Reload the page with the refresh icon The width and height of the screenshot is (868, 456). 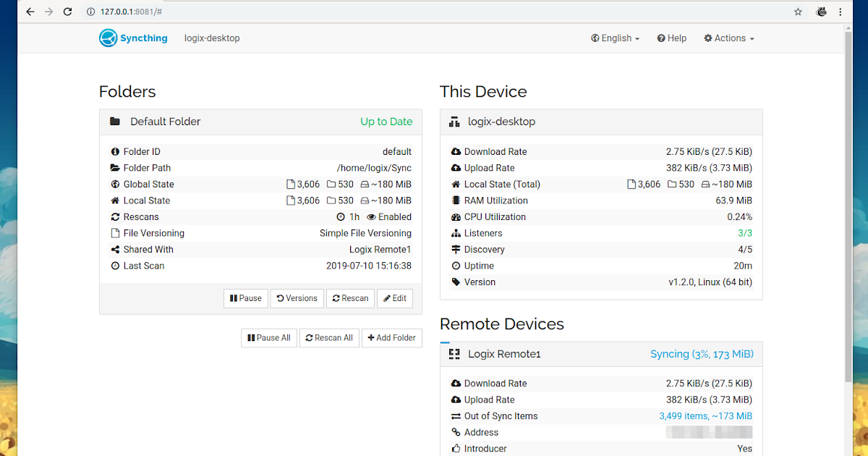click(x=68, y=12)
